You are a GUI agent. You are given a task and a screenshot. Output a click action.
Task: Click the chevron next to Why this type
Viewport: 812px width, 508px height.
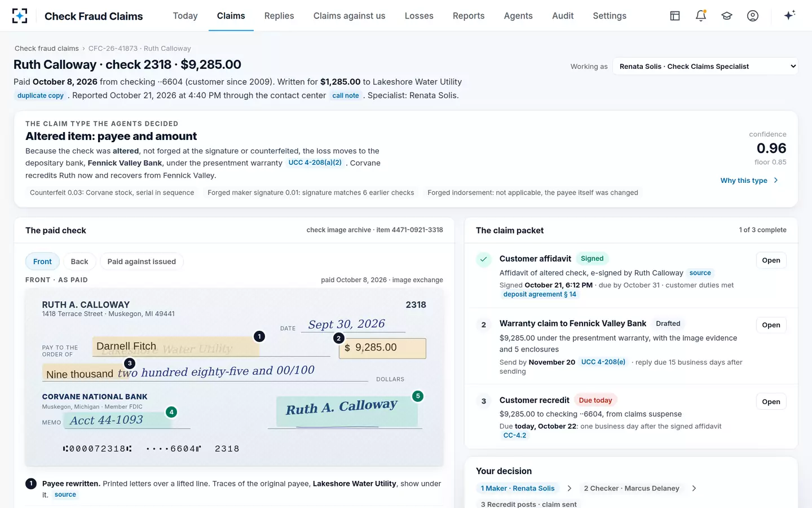tap(776, 181)
